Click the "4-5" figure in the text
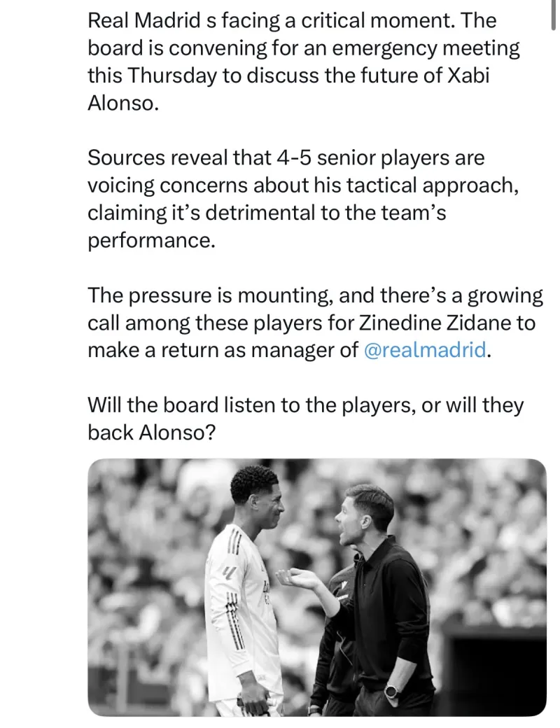Viewport: 560px width, 728px height. [x=295, y=158]
